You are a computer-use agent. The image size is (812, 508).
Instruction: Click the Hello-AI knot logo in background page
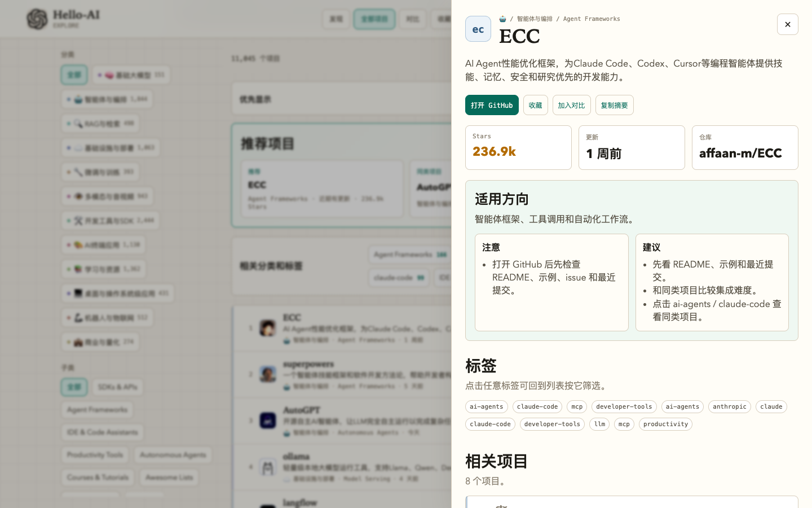pyautogui.click(x=37, y=19)
